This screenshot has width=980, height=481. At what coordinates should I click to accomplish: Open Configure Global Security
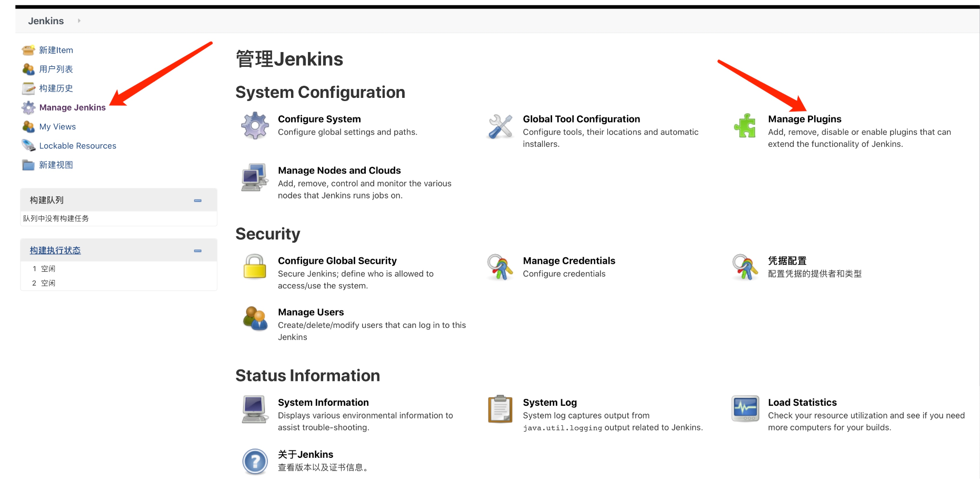[x=337, y=260]
